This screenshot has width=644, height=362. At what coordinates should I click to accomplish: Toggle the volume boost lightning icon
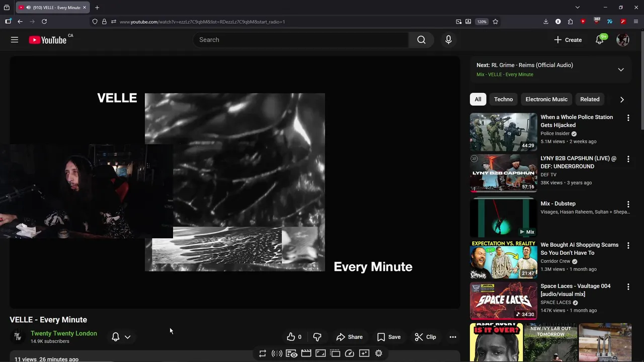pos(276,353)
